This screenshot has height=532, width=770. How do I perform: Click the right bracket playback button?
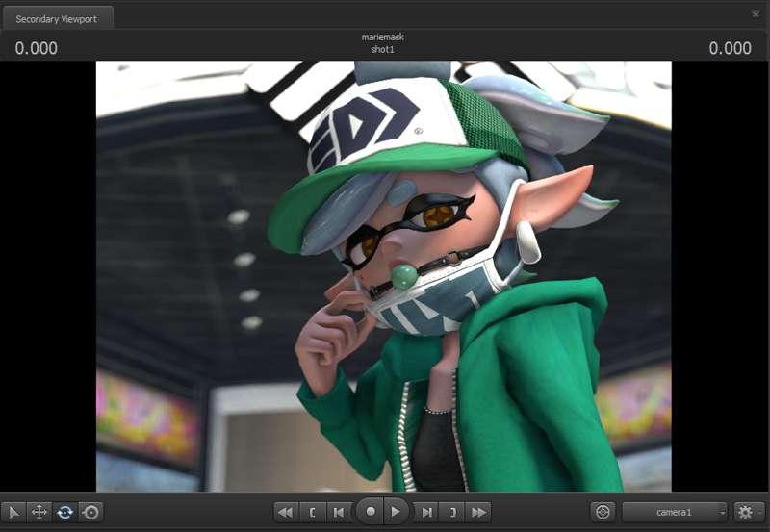pyautogui.click(x=452, y=513)
